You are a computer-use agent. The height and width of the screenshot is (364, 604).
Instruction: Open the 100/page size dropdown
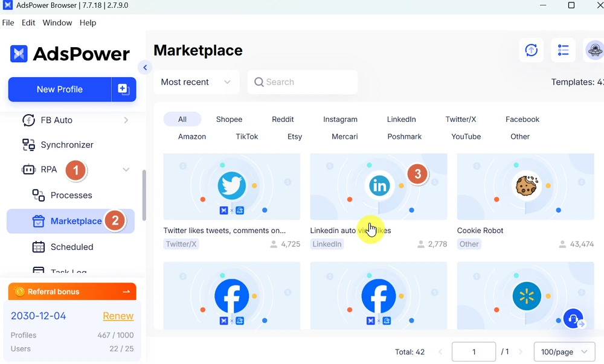564,351
